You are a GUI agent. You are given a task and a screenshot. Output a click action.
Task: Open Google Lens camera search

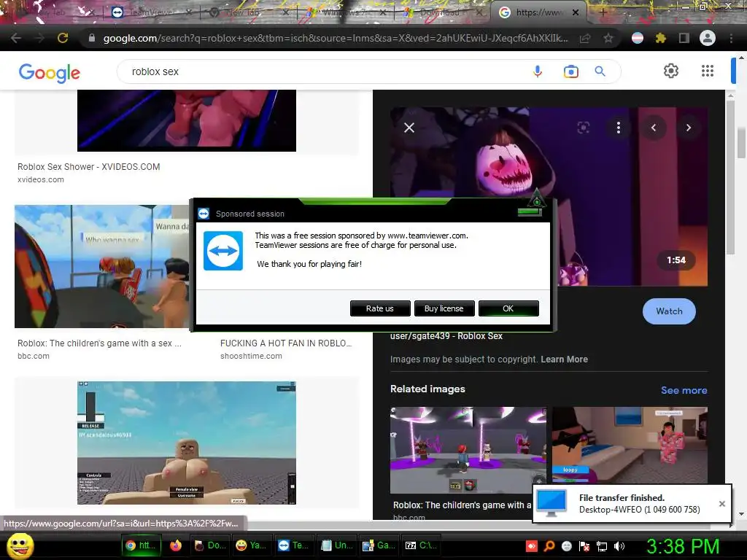click(570, 71)
